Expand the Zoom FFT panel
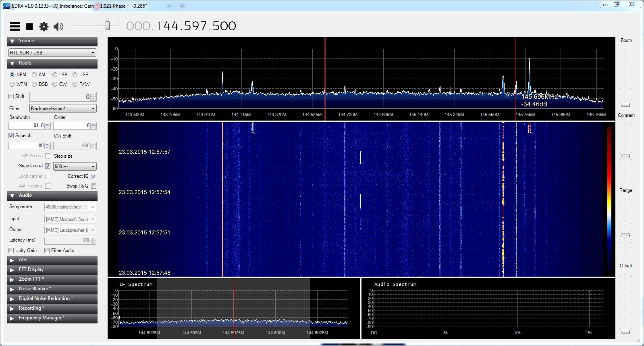The height and width of the screenshot is (346, 644). (x=52, y=279)
